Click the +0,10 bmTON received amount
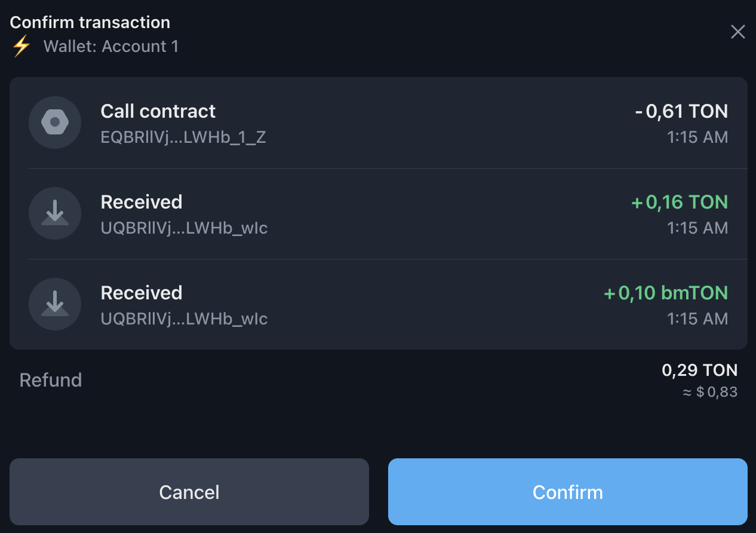The width and height of the screenshot is (756, 533). click(x=666, y=293)
